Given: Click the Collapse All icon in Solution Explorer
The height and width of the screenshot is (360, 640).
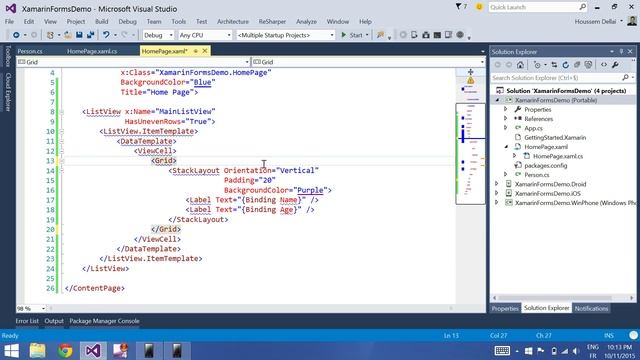Looking at the screenshot, I should tap(577, 64).
